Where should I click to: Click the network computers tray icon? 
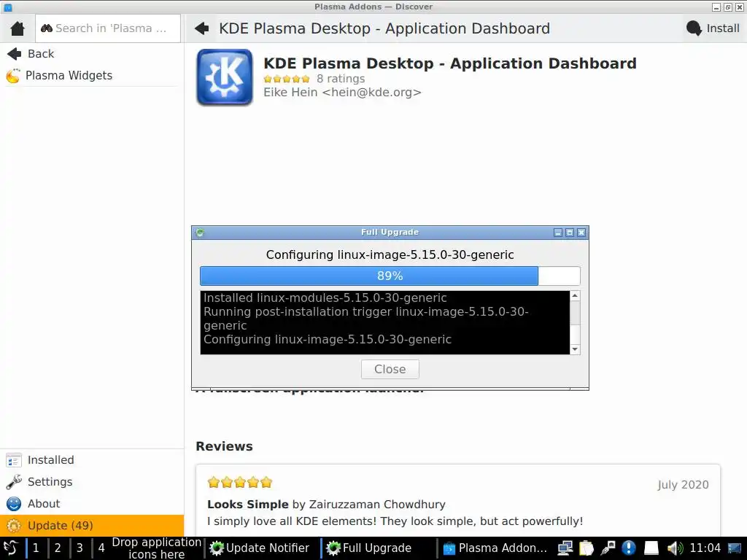click(x=565, y=548)
